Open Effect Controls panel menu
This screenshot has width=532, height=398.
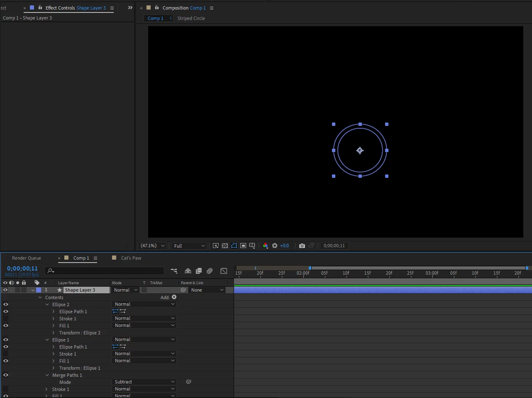coord(112,8)
